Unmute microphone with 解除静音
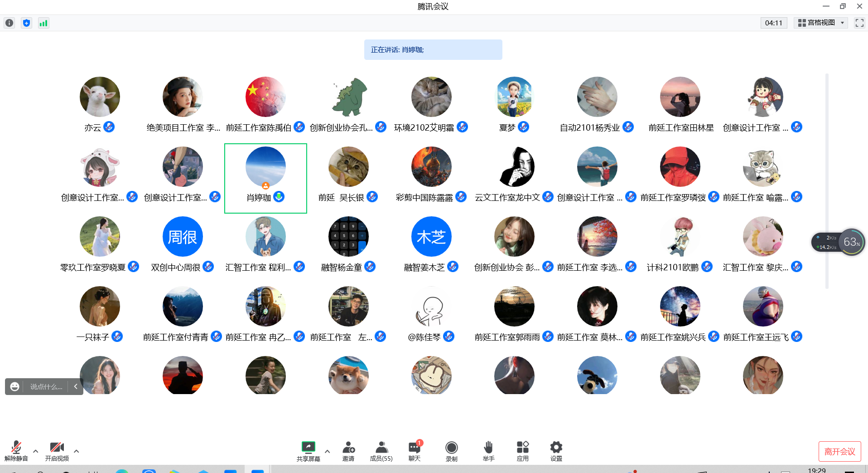Screen dimensions: 868x473 point(16,451)
